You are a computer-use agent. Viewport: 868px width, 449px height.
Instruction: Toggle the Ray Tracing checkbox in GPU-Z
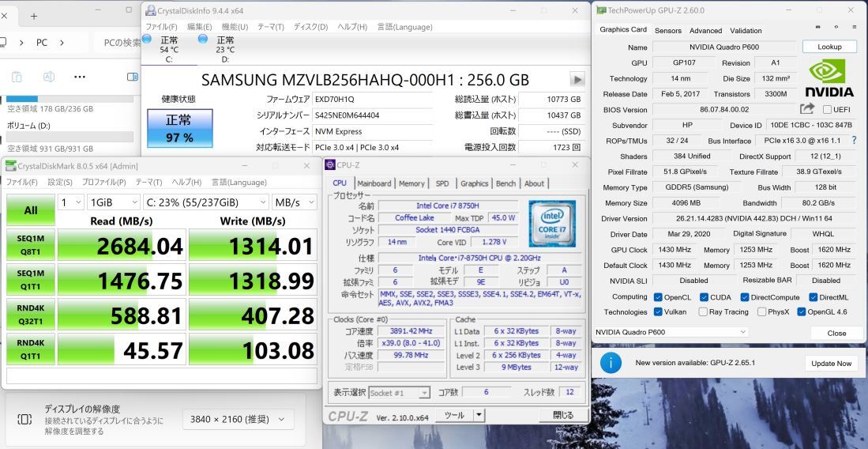(x=703, y=311)
